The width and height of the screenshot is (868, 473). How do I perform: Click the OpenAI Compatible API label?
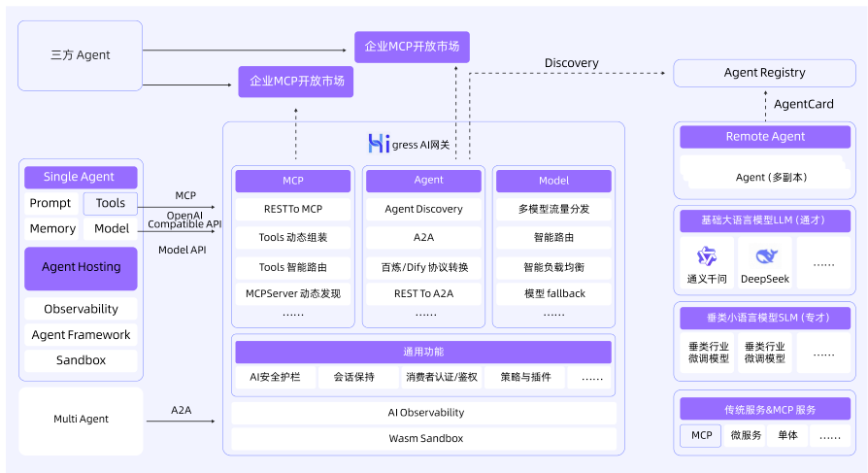(184, 220)
